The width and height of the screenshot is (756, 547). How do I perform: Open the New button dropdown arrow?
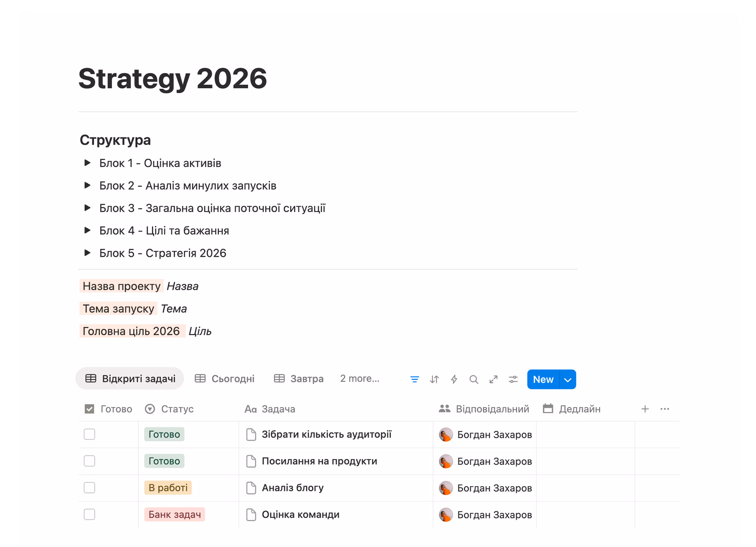click(567, 379)
